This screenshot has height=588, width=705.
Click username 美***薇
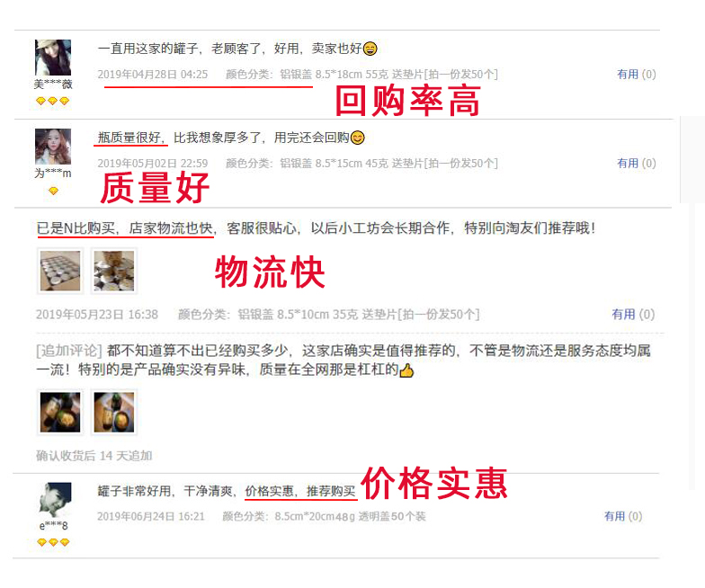(53, 85)
